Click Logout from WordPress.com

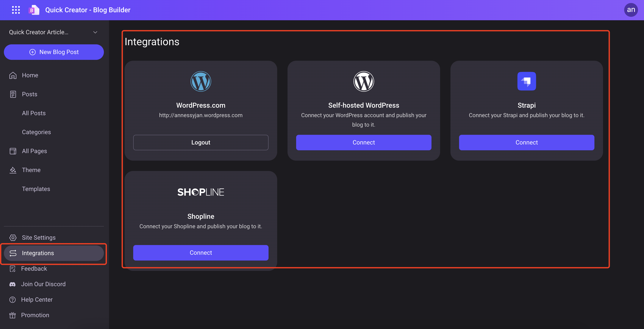pos(201,142)
